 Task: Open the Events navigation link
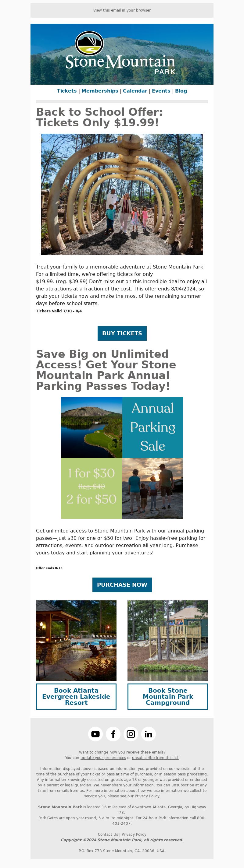pyautogui.click(x=161, y=91)
